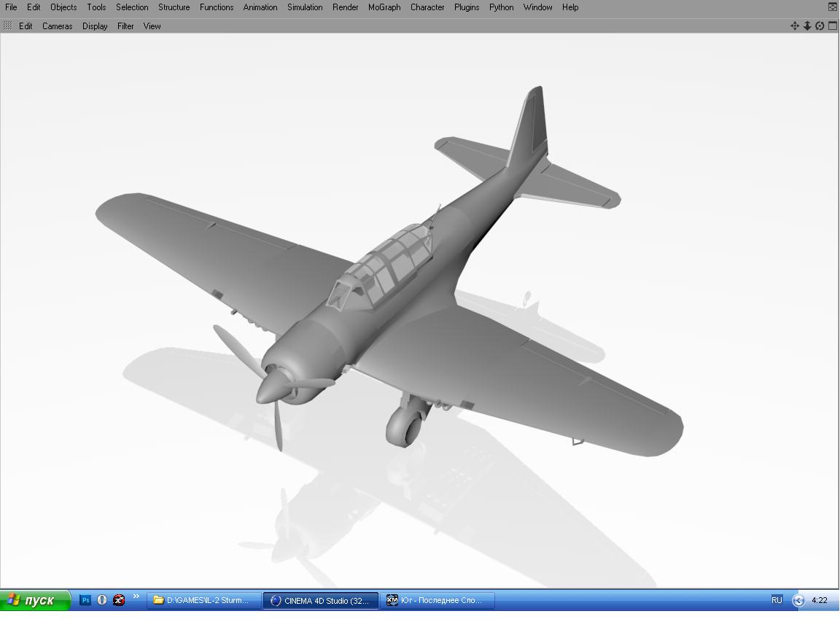The image size is (840, 630).
Task: Open the viewport Filter menu
Action: 125,26
